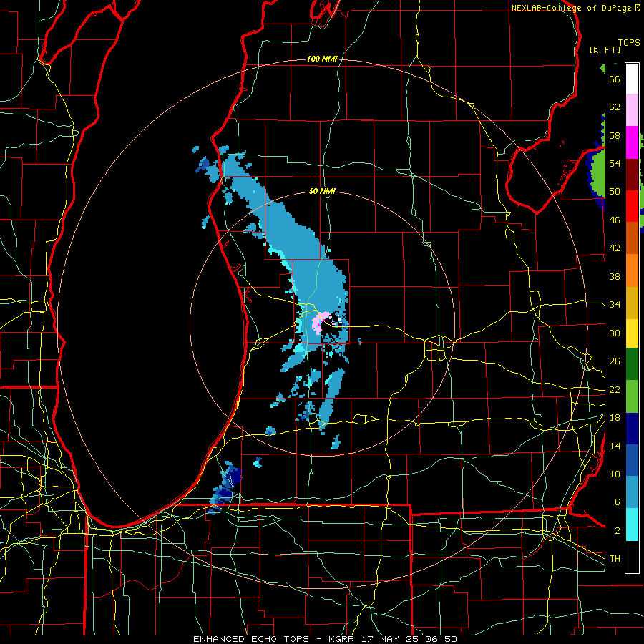Click the dark green legend swatch near 26
This screenshot has width=644, height=644.
(632, 364)
